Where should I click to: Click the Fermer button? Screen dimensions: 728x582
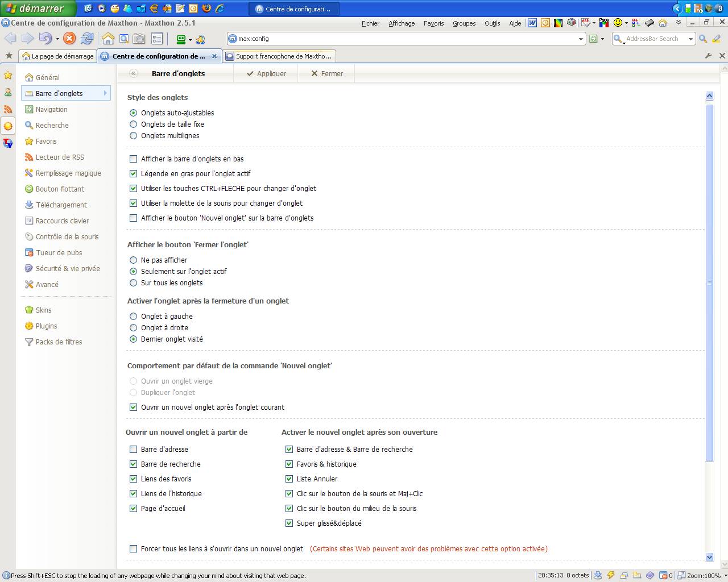327,73
